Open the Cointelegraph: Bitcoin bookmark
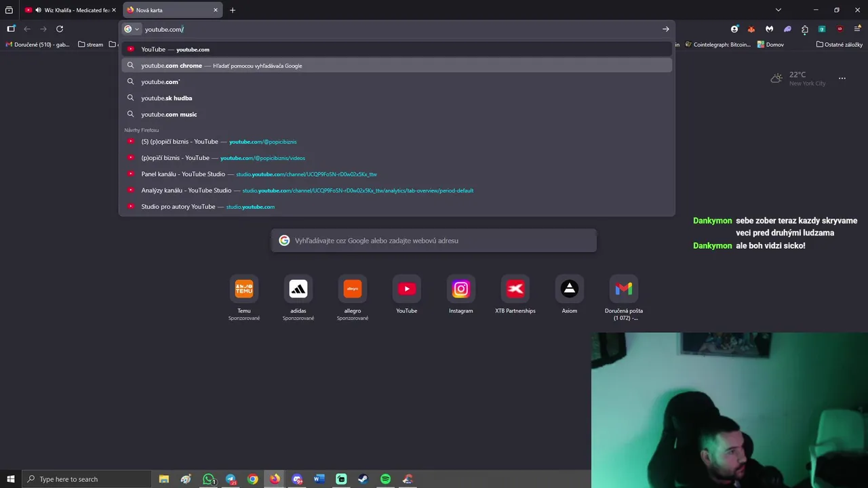Image resolution: width=868 pixels, height=488 pixels. tap(717, 45)
